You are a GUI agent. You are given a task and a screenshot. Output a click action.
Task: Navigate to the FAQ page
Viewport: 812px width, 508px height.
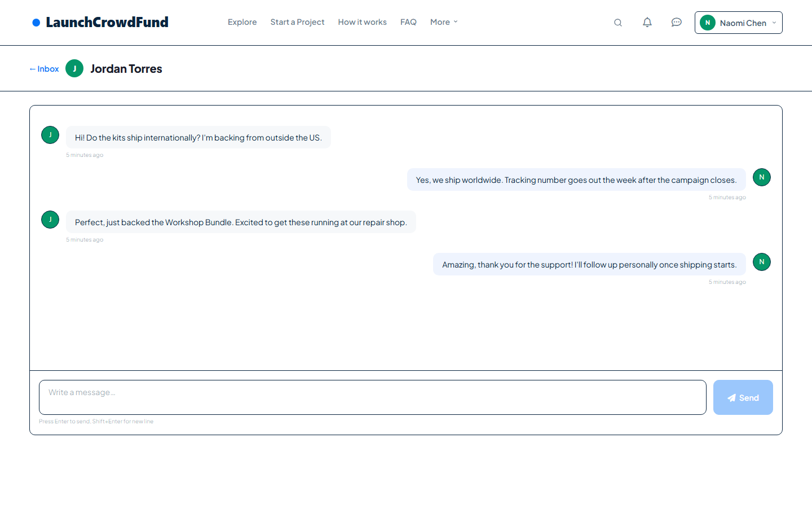408,22
